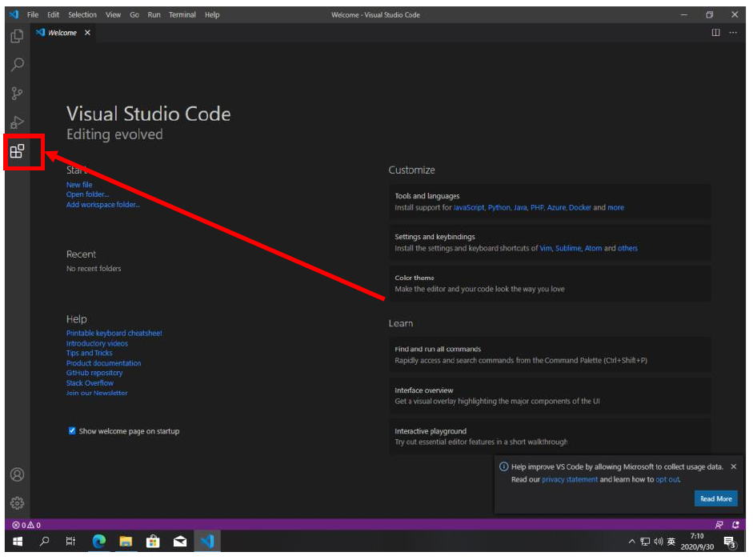Show hidden system tray icons
This screenshot has width=753, height=560.
[631, 542]
